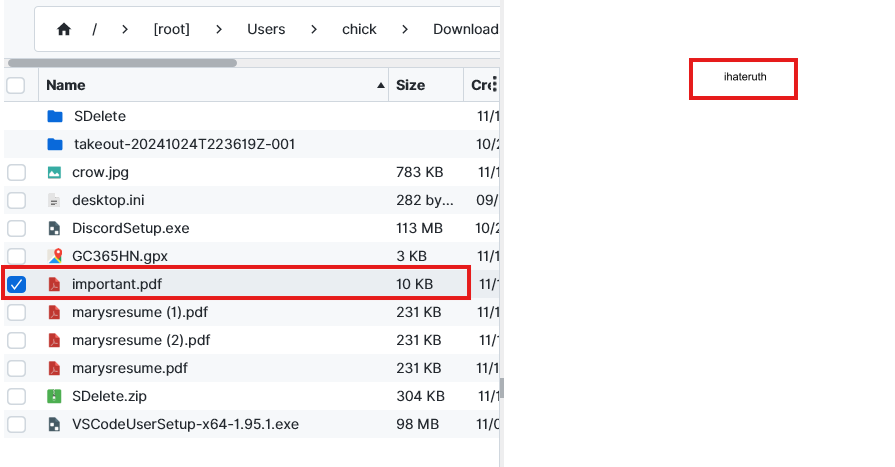
Task: Uncheck the important.pdf checkbox
Action: coord(16,284)
